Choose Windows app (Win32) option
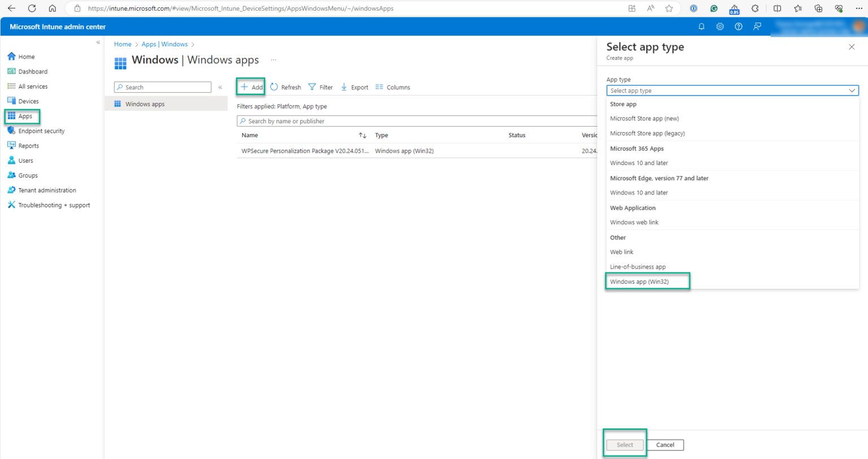Viewport: 868px width, 459px height. (x=639, y=282)
